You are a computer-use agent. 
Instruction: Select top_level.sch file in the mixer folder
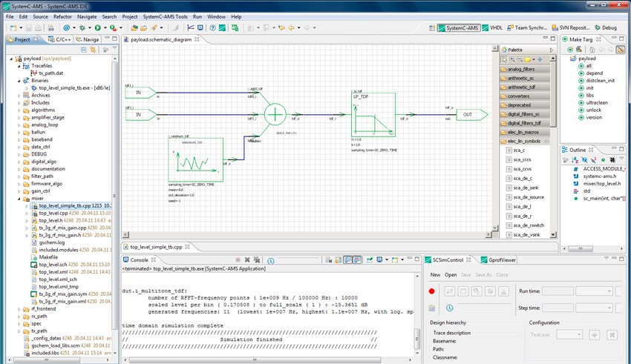point(53,264)
